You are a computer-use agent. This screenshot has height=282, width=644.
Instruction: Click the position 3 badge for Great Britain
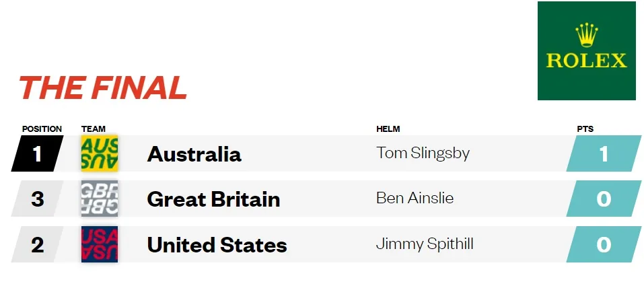[38, 199]
